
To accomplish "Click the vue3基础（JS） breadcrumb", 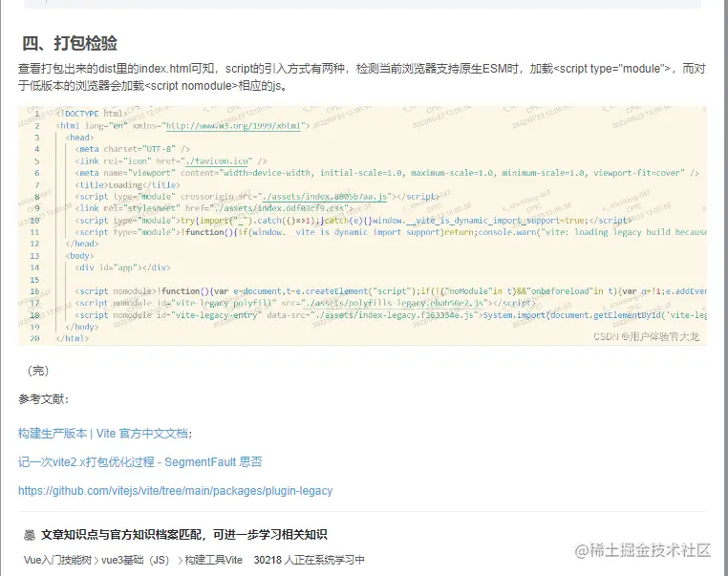I will 135,560.
